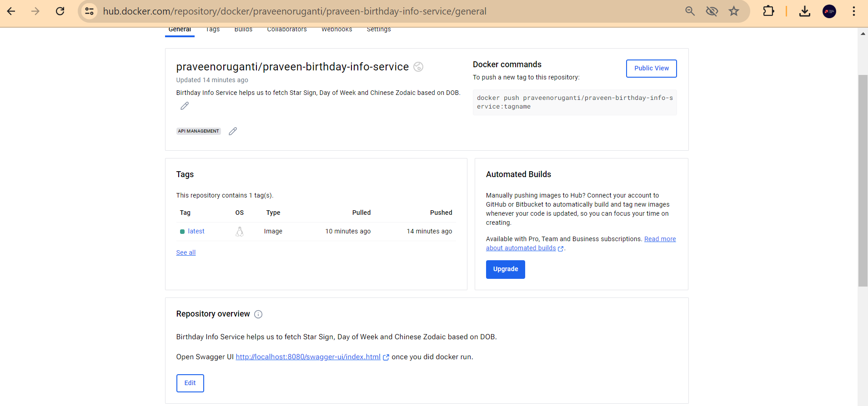This screenshot has height=406, width=868.
Task: Click the praveenoruganti/praveen-birthday-info-service heading
Action: pos(292,67)
